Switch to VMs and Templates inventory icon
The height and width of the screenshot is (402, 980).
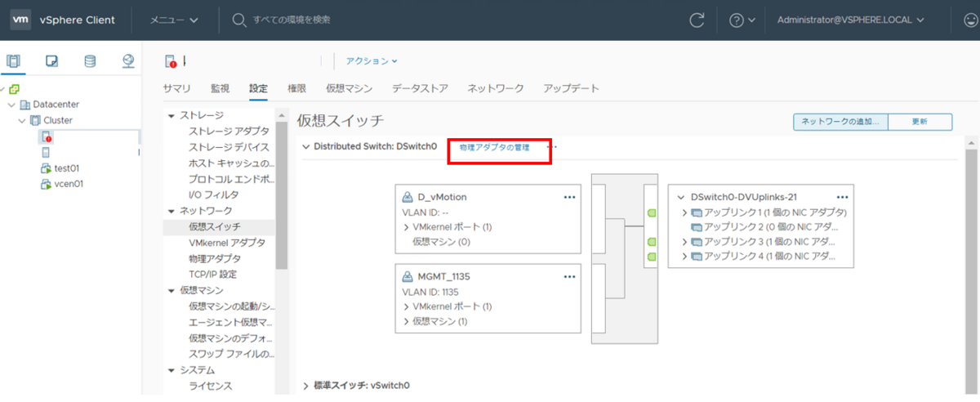pos(51,61)
